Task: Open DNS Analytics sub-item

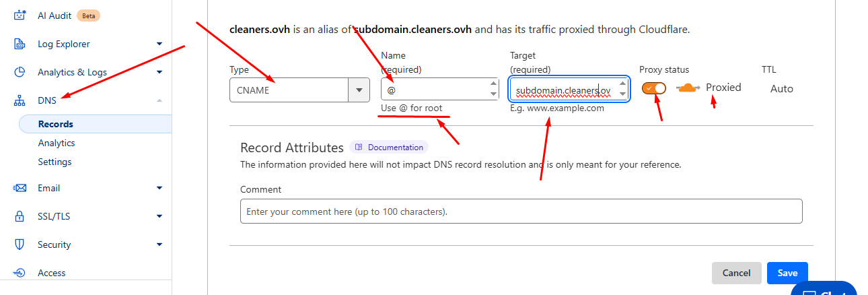Action: click(57, 143)
